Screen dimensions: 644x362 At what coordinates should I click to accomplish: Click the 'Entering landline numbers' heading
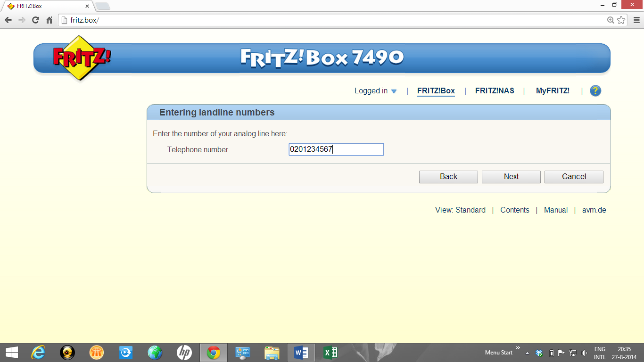217,113
